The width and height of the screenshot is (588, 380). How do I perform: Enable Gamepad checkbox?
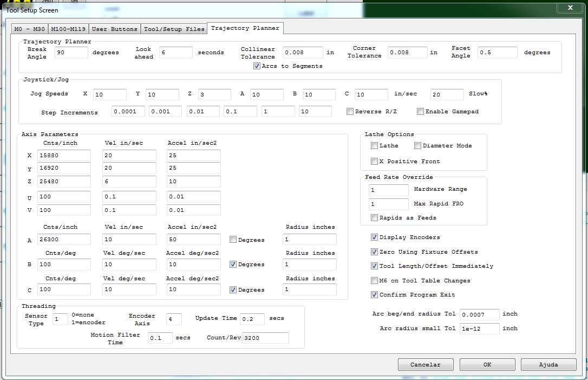420,112
